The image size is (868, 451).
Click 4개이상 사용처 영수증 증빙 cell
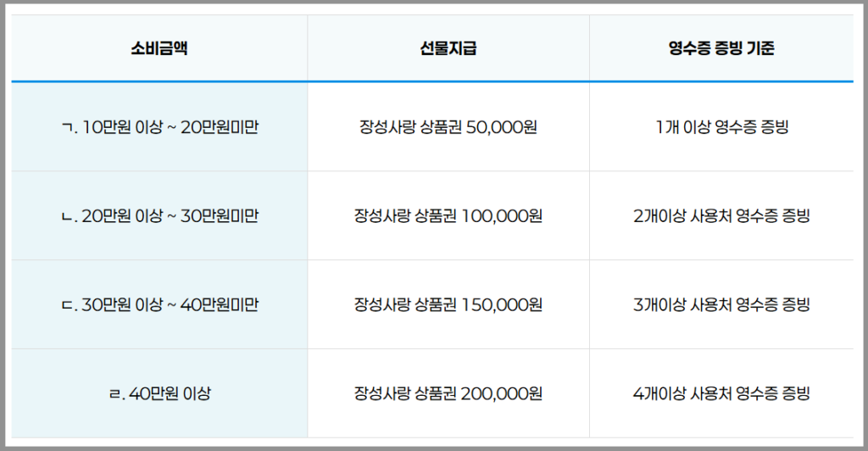coord(721,393)
